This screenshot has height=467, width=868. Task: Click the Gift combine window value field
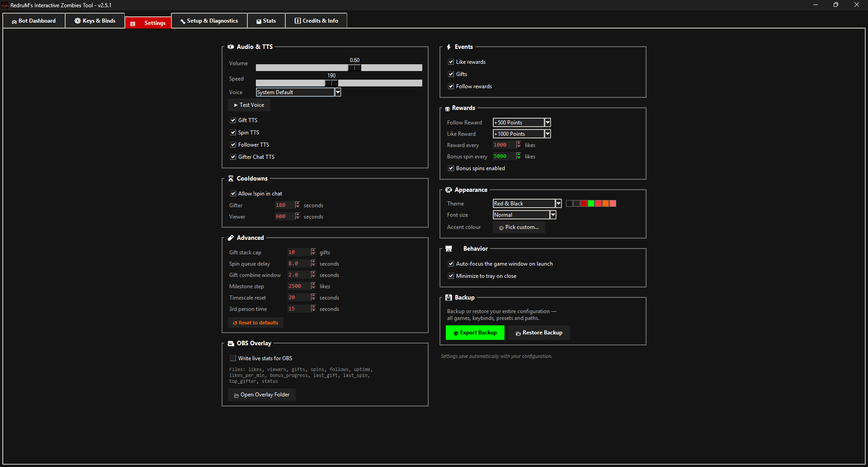[x=299, y=275]
